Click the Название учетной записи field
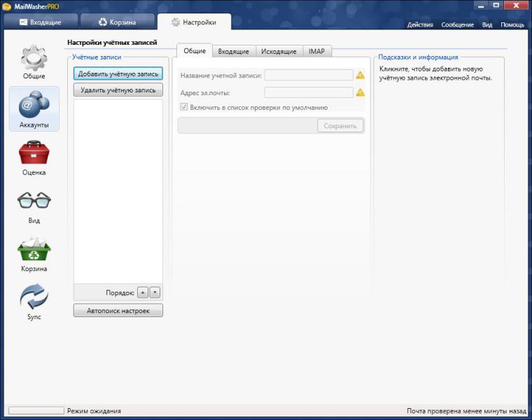Image resolution: width=532 pixels, height=420 pixels. tap(309, 75)
